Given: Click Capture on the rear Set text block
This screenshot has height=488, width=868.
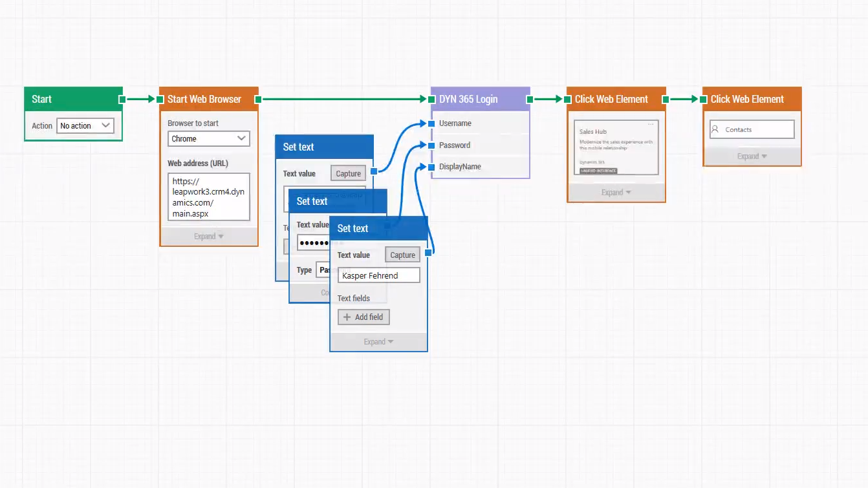Looking at the screenshot, I should 348,174.
